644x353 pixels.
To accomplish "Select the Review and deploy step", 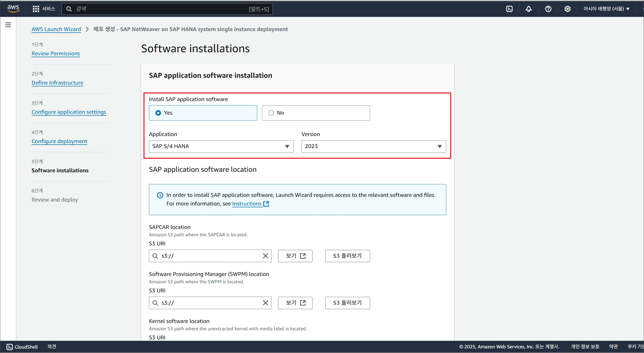I will click(55, 200).
